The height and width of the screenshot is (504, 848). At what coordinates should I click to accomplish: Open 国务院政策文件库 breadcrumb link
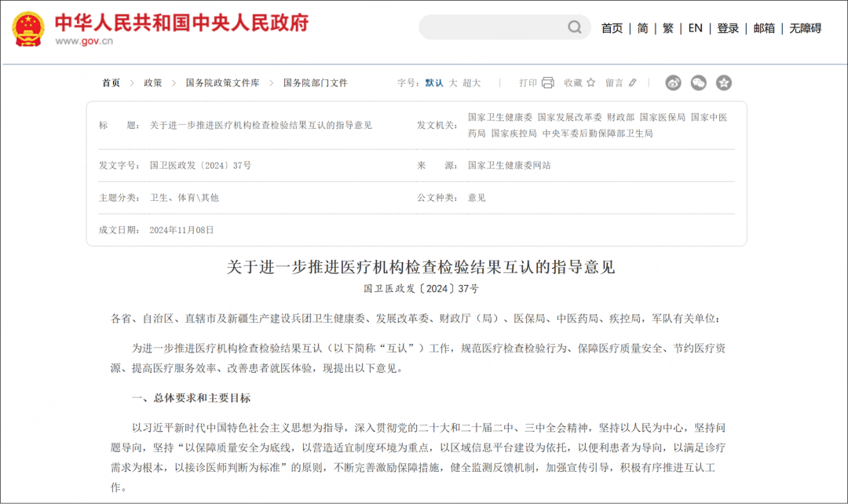222,82
